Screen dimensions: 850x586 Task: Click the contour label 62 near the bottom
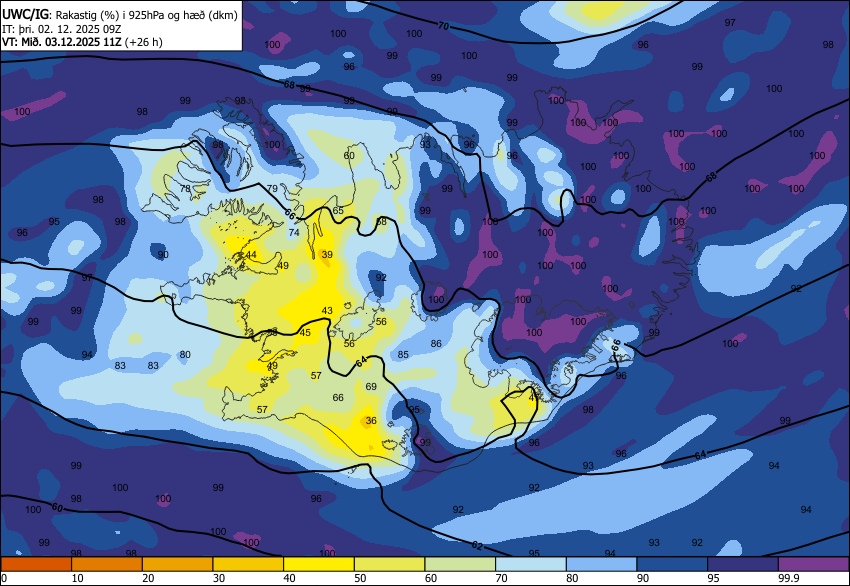click(476, 545)
